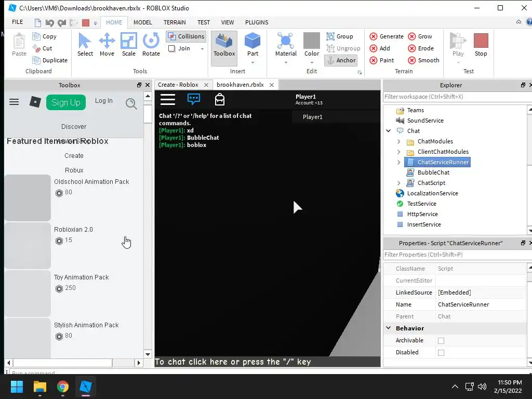
Task: Open the FILE menu
Action: pyautogui.click(x=18, y=22)
